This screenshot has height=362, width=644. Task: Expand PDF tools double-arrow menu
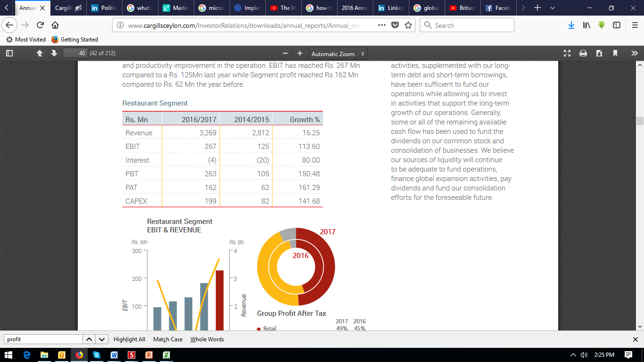pyautogui.click(x=634, y=53)
